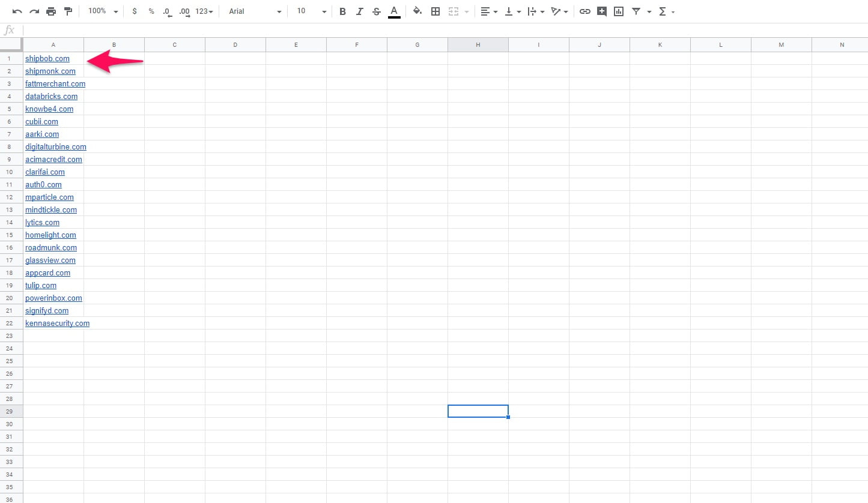This screenshot has width=868, height=503.
Task: Open the functions sigma dropdown
Action: pos(667,11)
